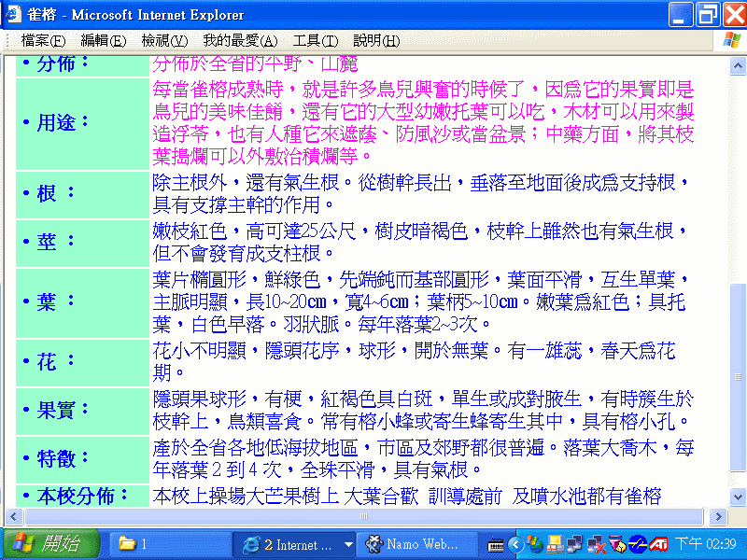Click the blue circle yellow-line tray icon

(x=638, y=544)
